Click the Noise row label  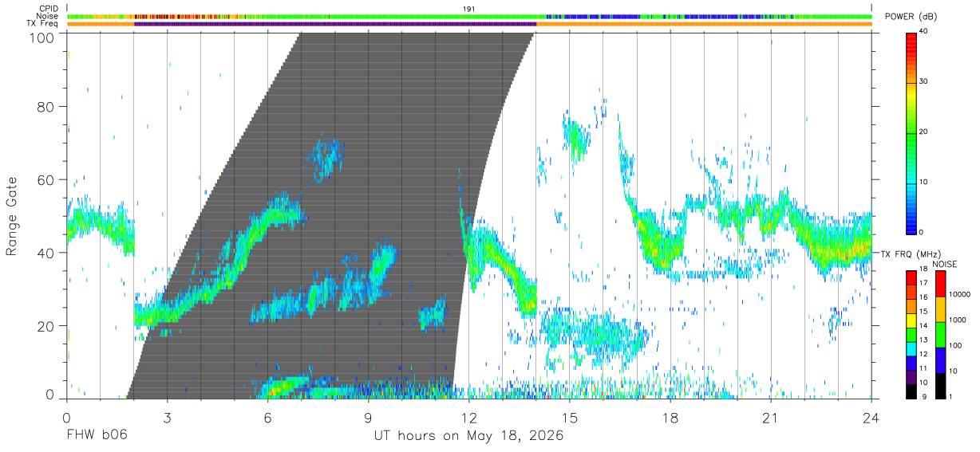48,16
